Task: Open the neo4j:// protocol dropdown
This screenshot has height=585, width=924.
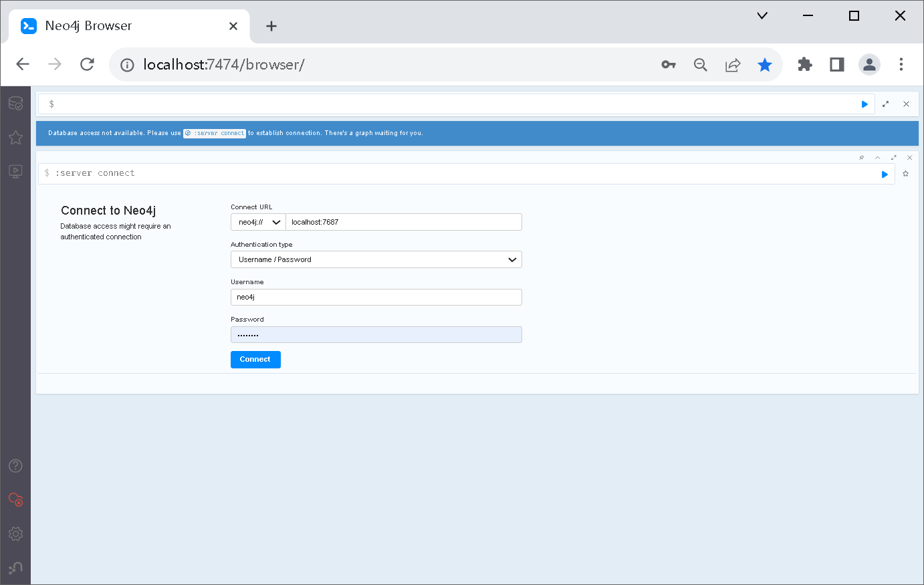Action: tap(258, 222)
